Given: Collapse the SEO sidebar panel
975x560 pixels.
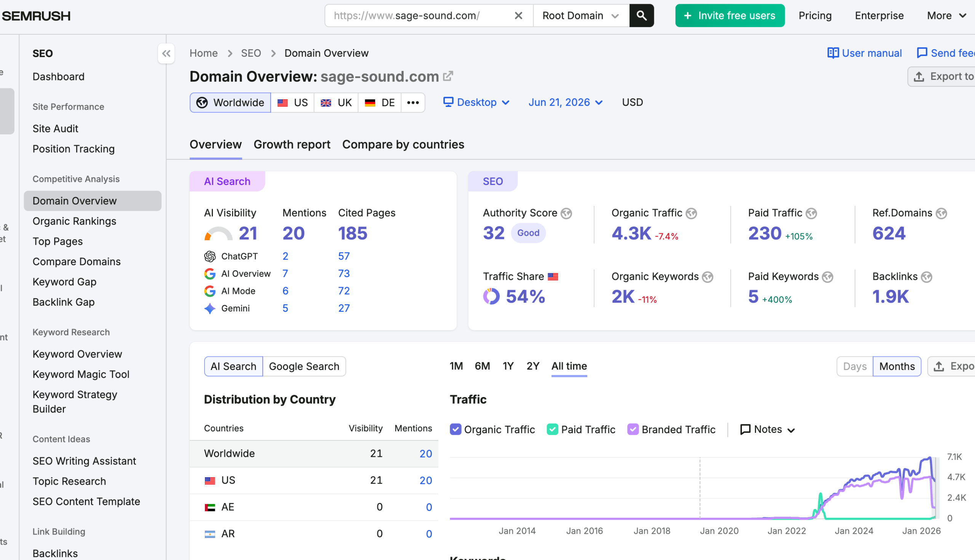Looking at the screenshot, I should (x=166, y=53).
